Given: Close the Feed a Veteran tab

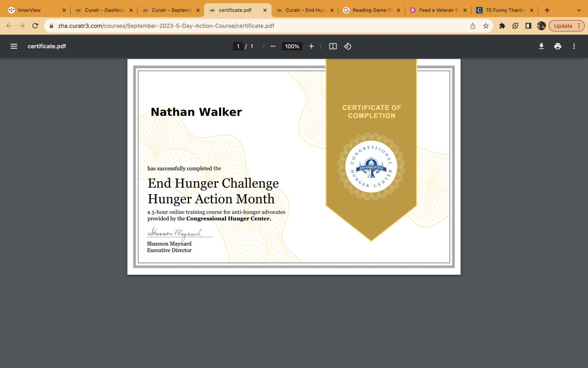Looking at the screenshot, I should pyautogui.click(x=465, y=10).
